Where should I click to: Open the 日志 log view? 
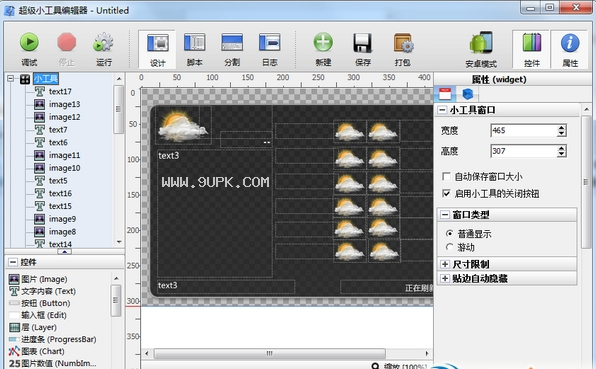pyautogui.click(x=269, y=49)
